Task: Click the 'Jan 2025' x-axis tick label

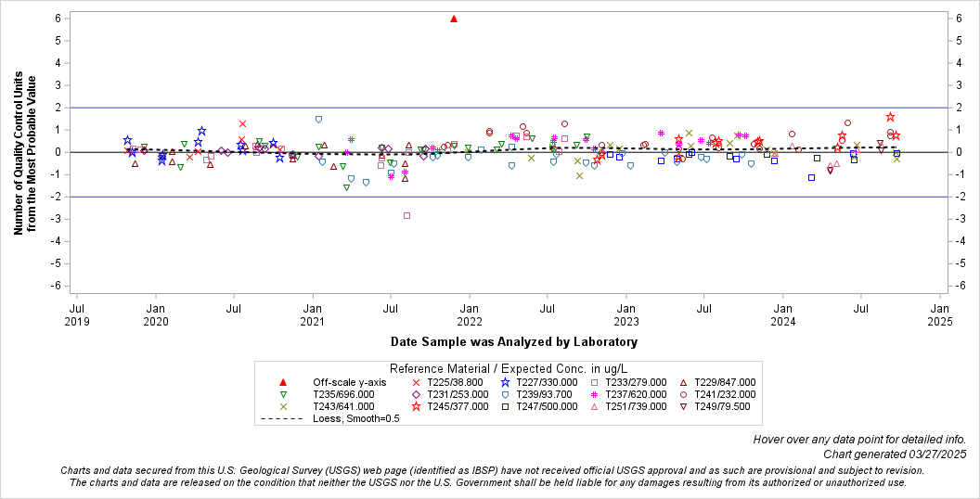Action: click(x=940, y=314)
